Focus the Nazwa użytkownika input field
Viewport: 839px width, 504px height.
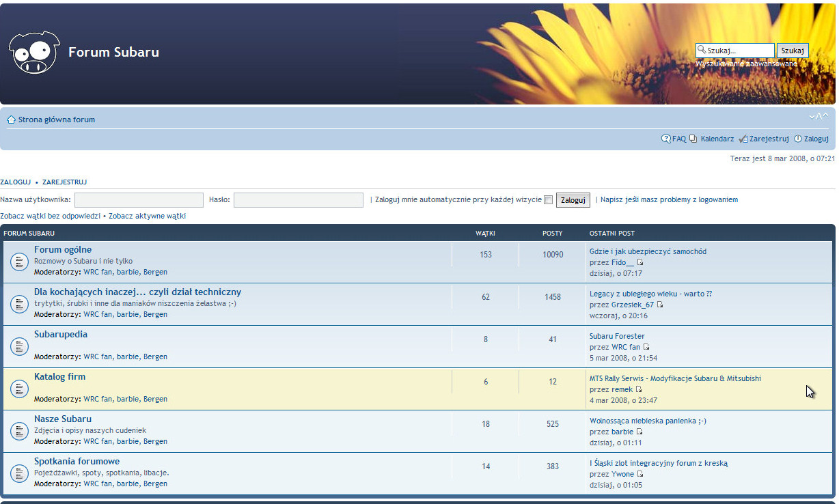(x=139, y=200)
